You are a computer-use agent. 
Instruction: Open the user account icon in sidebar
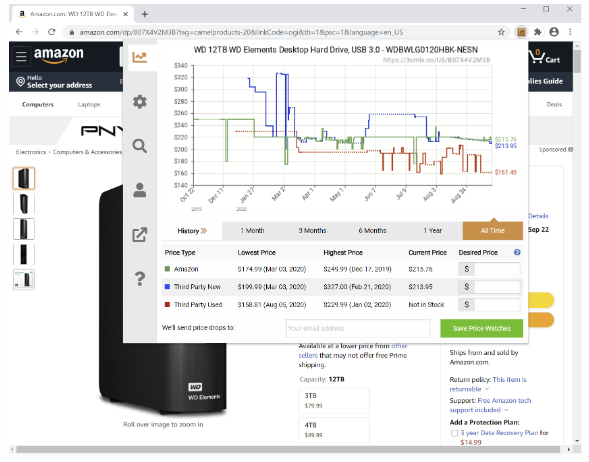tap(140, 190)
